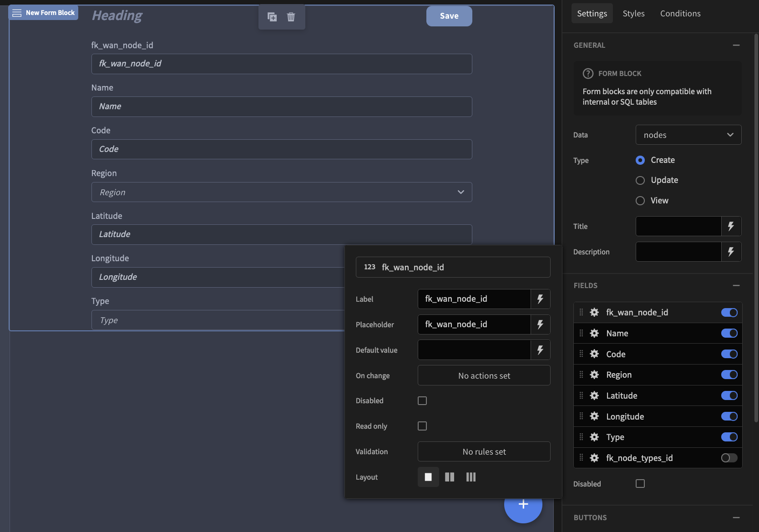Click inside the Title input field

pos(678,226)
